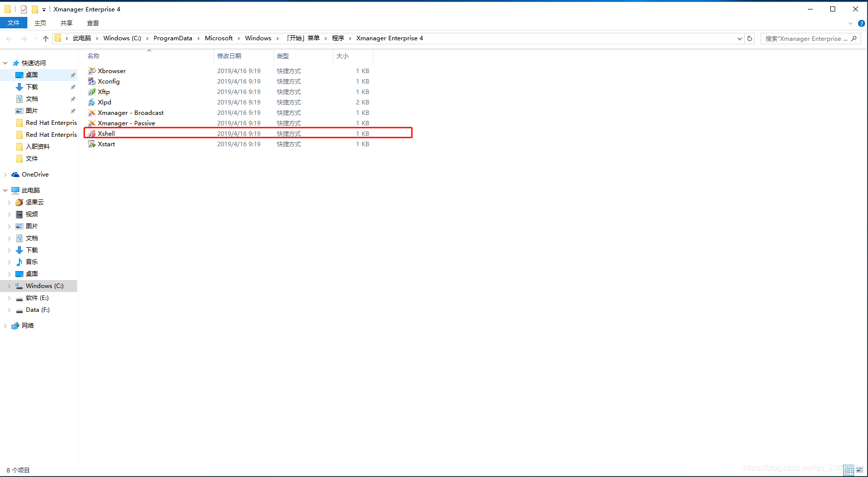Image resolution: width=868 pixels, height=477 pixels.
Task: Open 入职资料 folder in quick access
Action: tap(37, 147)
